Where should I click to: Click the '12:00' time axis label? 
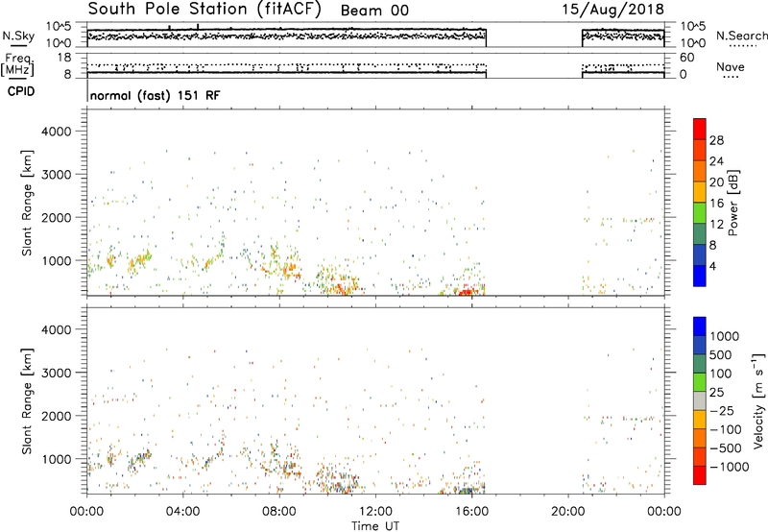click(x=375, y=512)
